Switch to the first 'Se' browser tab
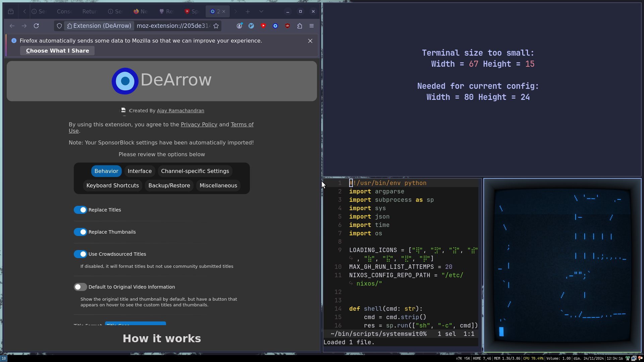The image size is (644, 362). (x=39, y=11)
